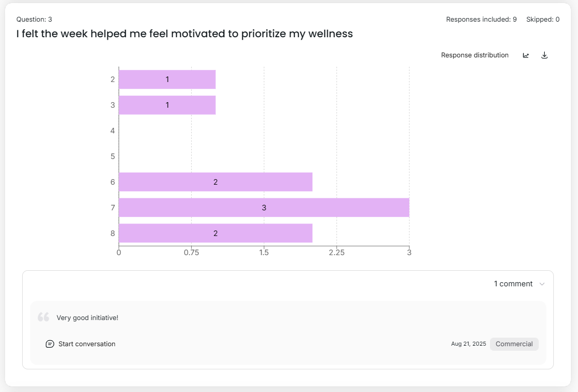This screenshot has width=578, height=392.
Task: Select the bar for rating 6
Action: click(x=215, y=182)
